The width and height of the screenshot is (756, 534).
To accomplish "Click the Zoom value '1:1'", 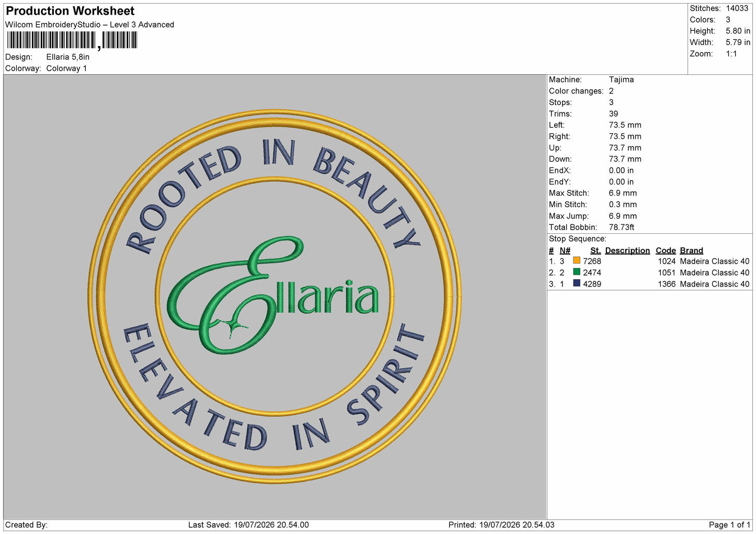I will (x=731, y=54).
